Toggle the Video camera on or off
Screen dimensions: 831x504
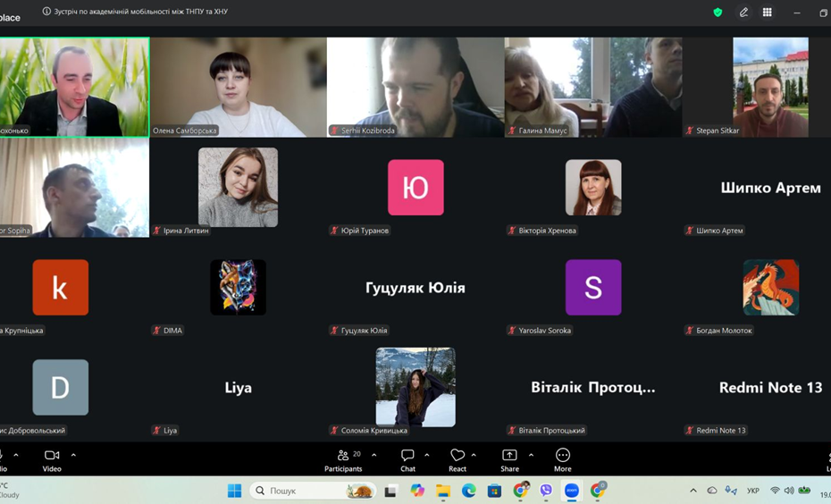coord(52,459)
